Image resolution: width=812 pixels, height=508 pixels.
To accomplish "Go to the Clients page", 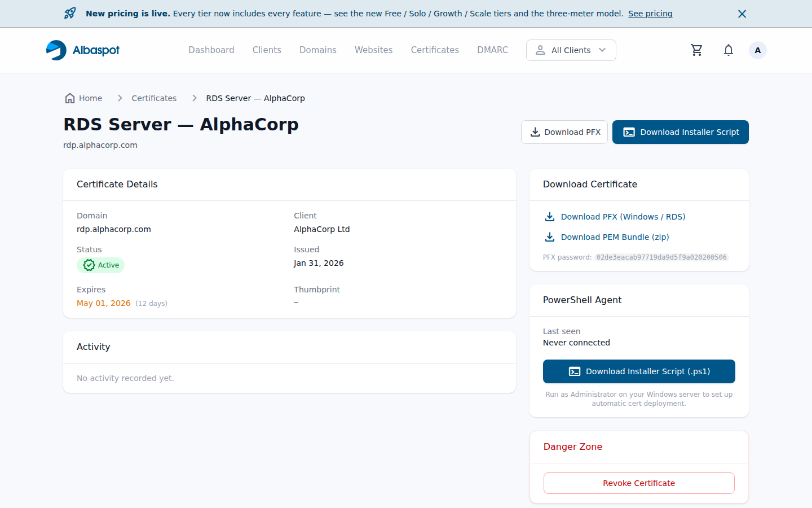I will click(x=267, y=50).
